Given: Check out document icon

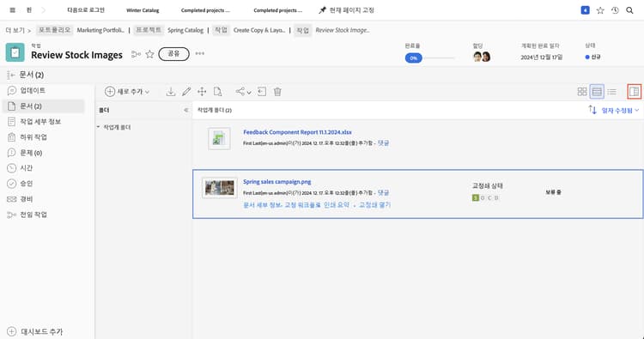Looking at the screenshot, I should click(262, 92).
